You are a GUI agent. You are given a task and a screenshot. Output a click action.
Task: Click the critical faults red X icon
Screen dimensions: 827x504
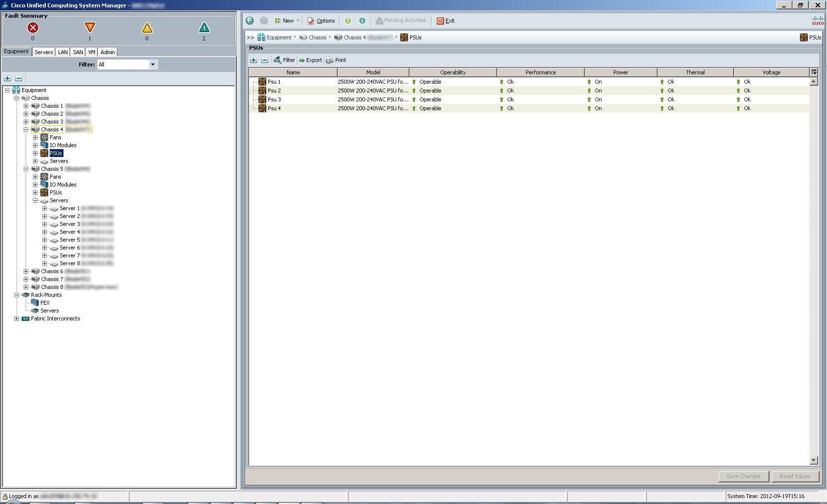click(x=33, y=28)
